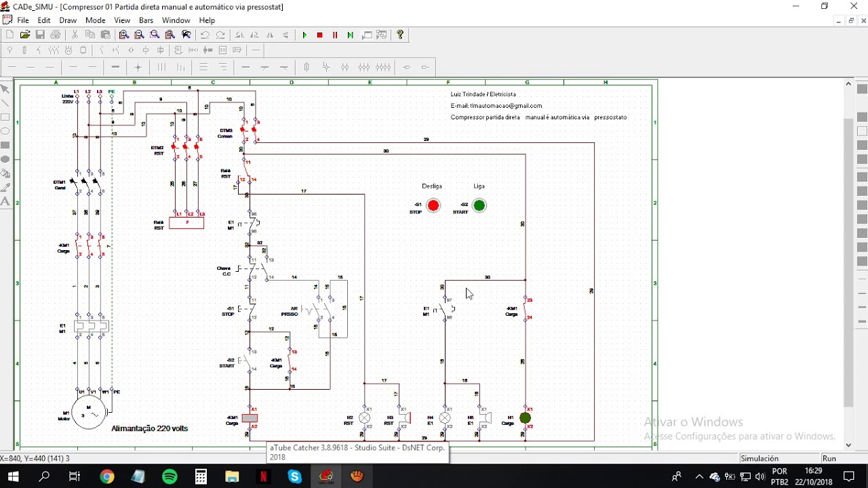Image resolution: width=868 pixels, height=488 pixels.
Task: Choose the connection node cross icon
Action: pos(138,67)
